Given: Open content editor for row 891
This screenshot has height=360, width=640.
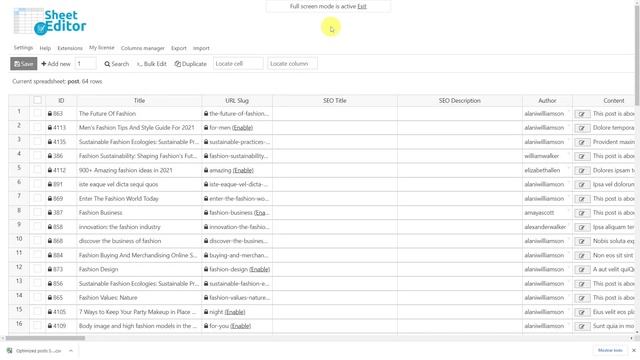Looking at the screenshot, I should (x=582, y=185).
